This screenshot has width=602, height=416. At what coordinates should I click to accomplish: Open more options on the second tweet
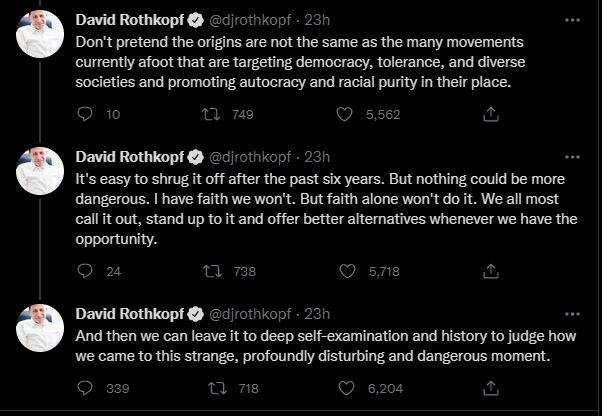pyautogui.click(x=571, y=157)
